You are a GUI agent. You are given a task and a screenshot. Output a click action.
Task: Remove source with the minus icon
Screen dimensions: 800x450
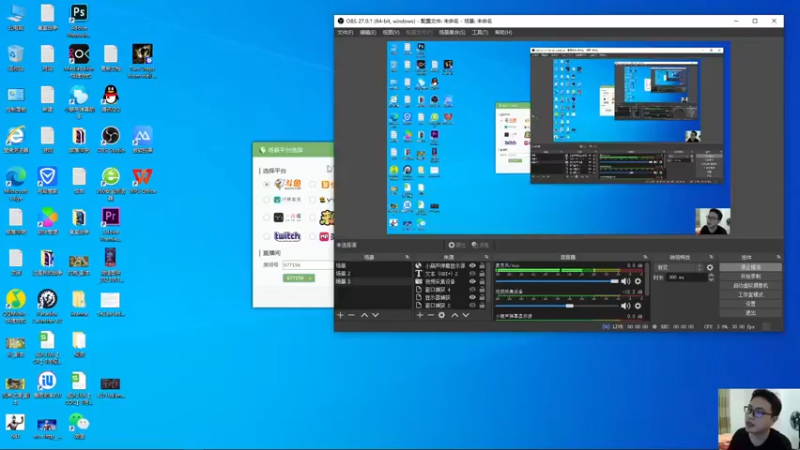point(431,315)
